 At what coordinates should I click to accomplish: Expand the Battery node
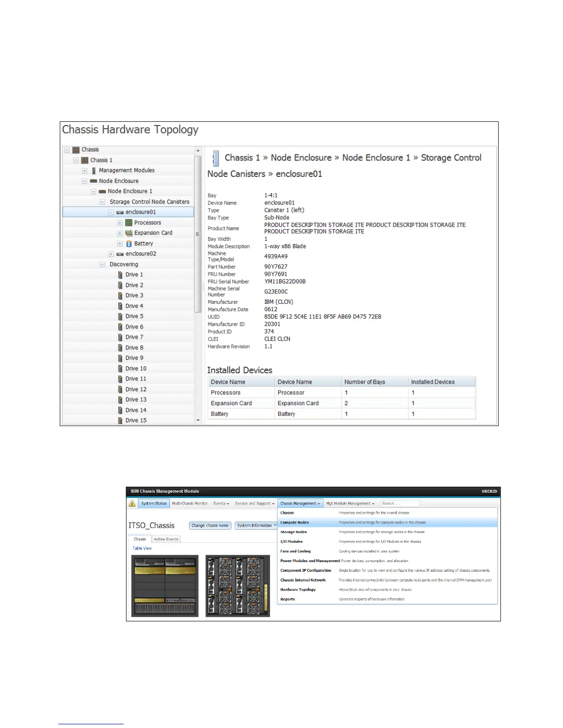(x=120, y=244)
